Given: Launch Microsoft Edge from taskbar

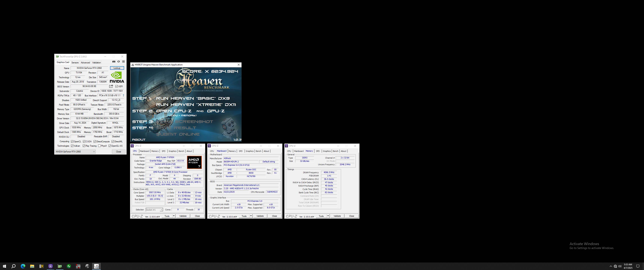Looking at the screenshot, I should click(23, 266).
